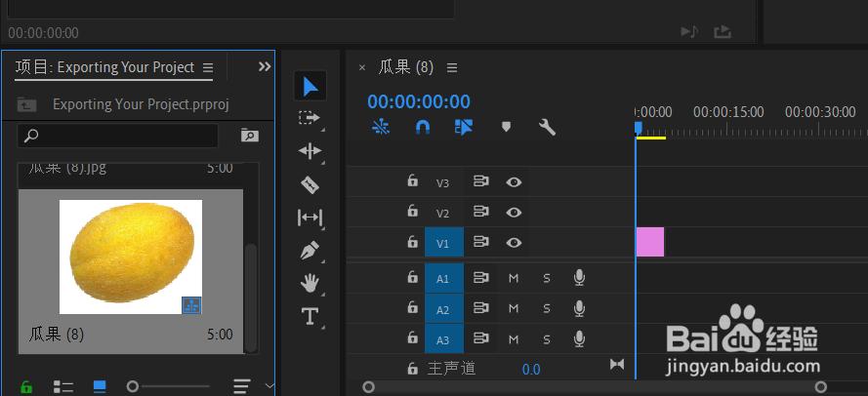Select the Track Select Forward tool
Image resolution: width=868 pixels, height=396 pixels.
[310, 118]
